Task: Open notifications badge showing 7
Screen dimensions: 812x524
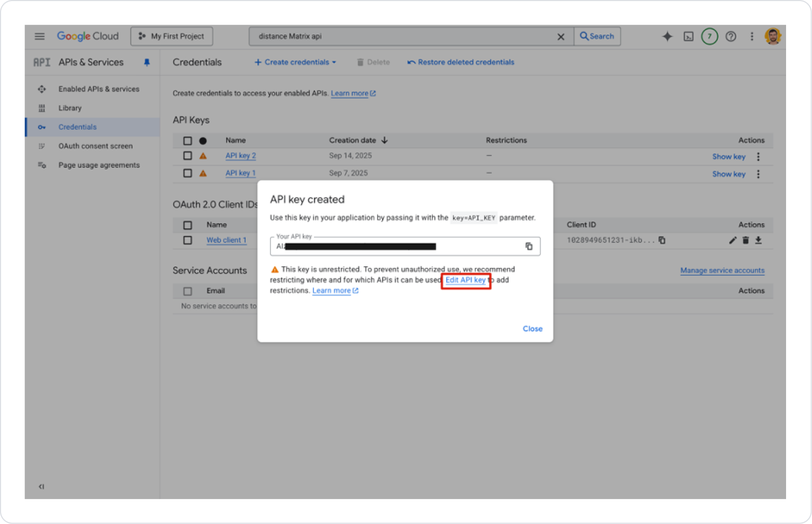Action: (x=709, y=37)
